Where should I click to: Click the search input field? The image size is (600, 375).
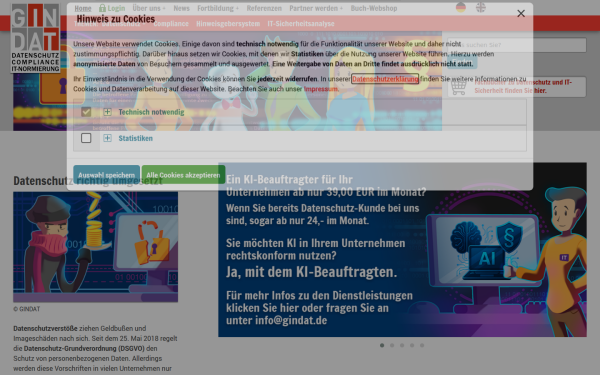click(517, 45)
